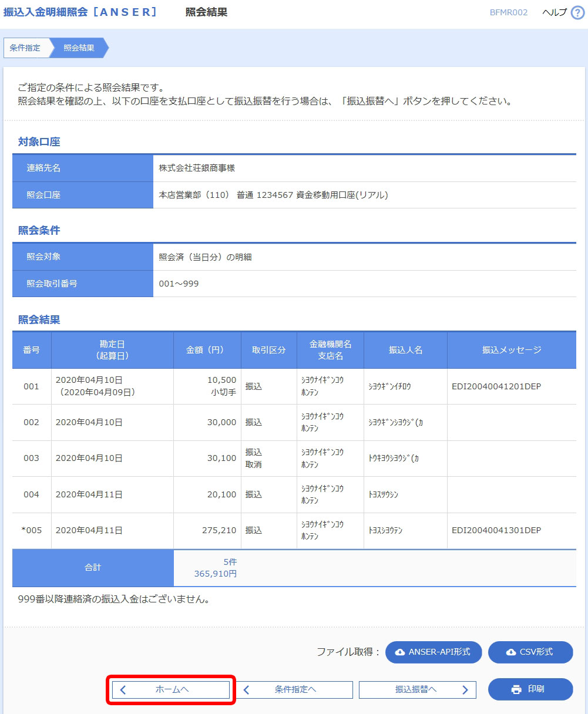588x714 pixels.
Task: Click payer name ﾄｳｷﾖｳｼﾖｳｼﾞ(ｶ
Action: (x=394, y=459)
